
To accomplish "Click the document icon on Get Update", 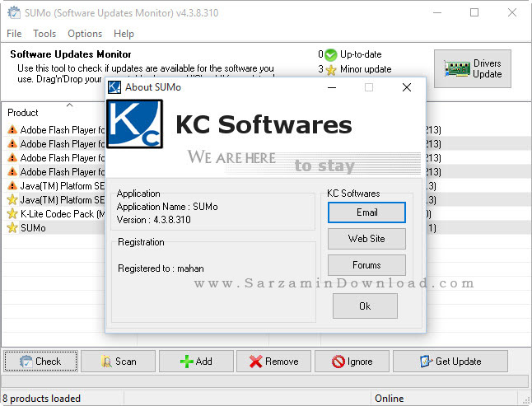I will (426, 362).
